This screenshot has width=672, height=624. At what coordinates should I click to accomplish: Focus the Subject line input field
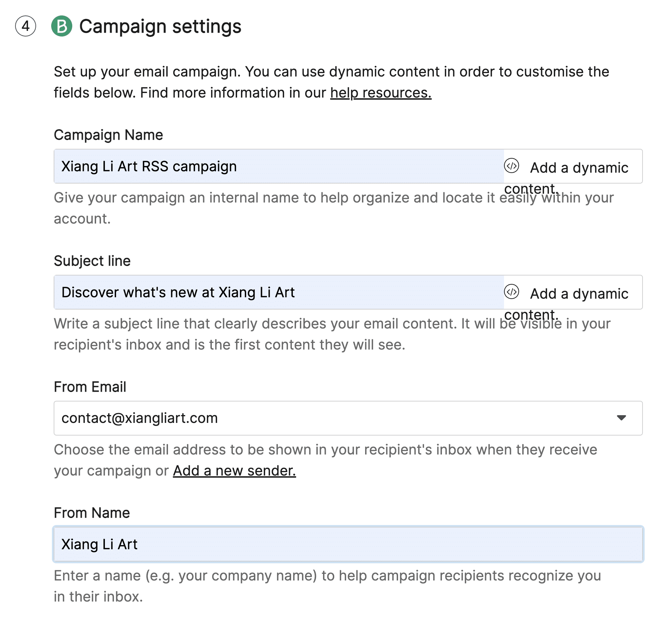point(279,292)
